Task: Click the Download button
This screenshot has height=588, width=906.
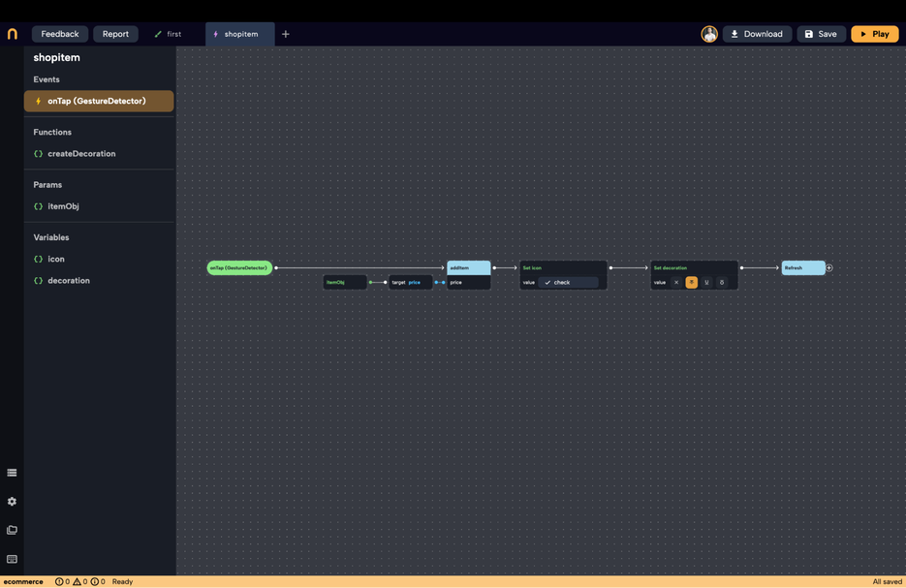Action: tap(757, 34)
